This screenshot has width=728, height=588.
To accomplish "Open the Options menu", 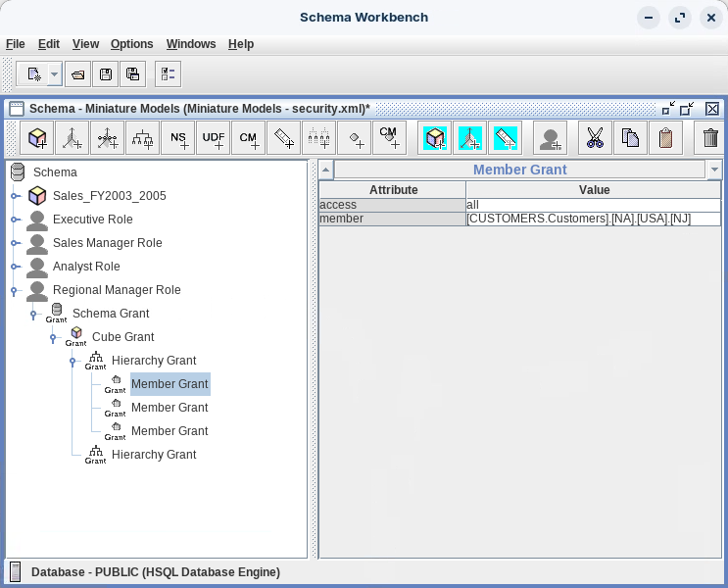I will pyautogui.click(x=131, y=44).
